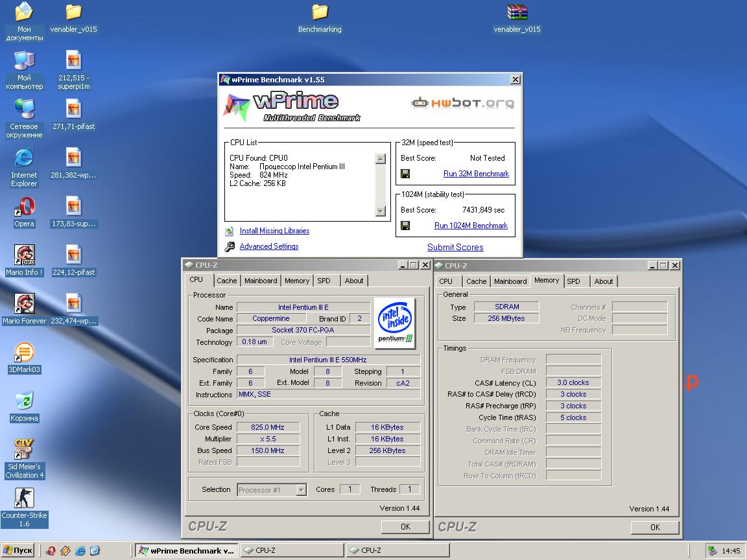The image size is (747, 560).
Task: Switch to About tab in right CPU-Z
Action: pos(604,281)
